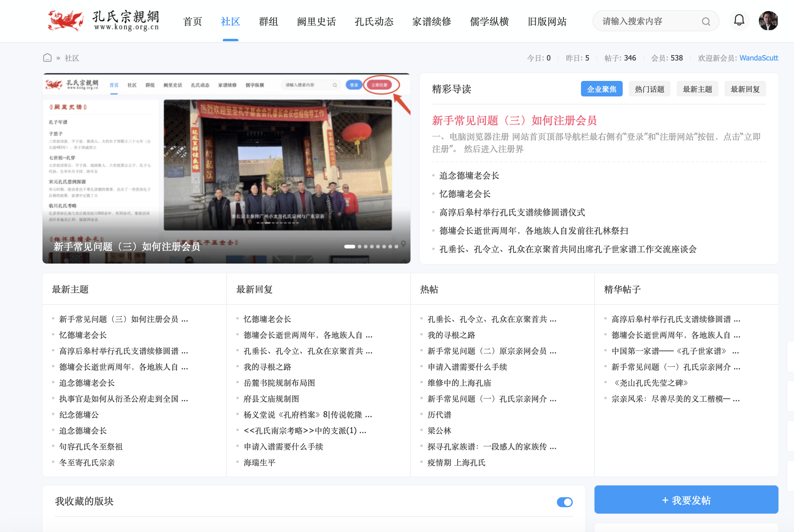Click the Kong clan website logo
The image size is (794, 532).
103,21
